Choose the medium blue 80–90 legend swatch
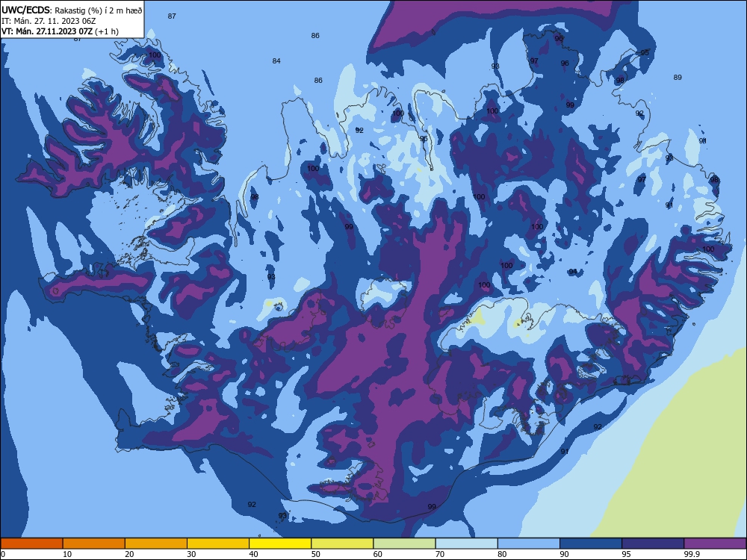Screen dimensions: 747x560 tap(529, 544)
